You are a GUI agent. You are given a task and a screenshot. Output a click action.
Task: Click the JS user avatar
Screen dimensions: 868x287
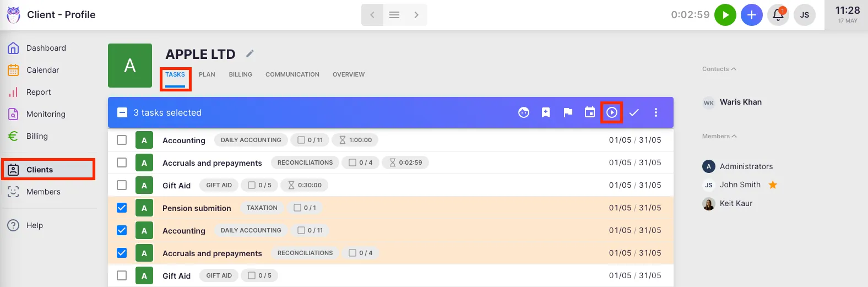[x=804, y=15]
